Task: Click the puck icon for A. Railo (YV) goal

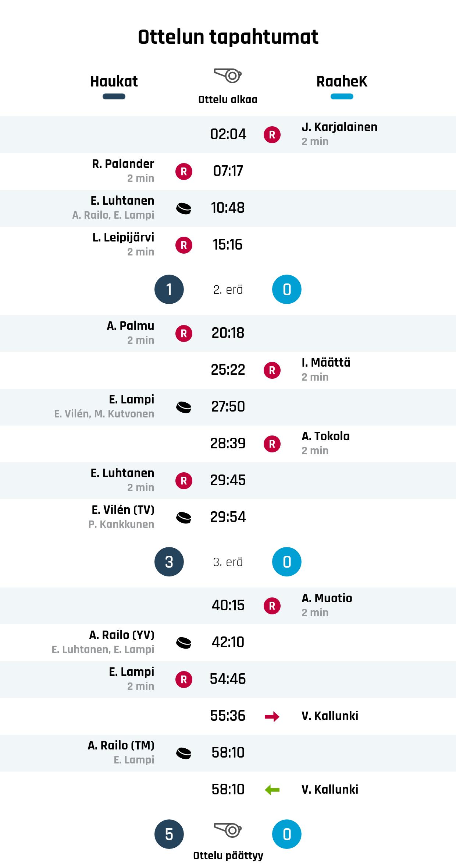Action: pos(184,643)
